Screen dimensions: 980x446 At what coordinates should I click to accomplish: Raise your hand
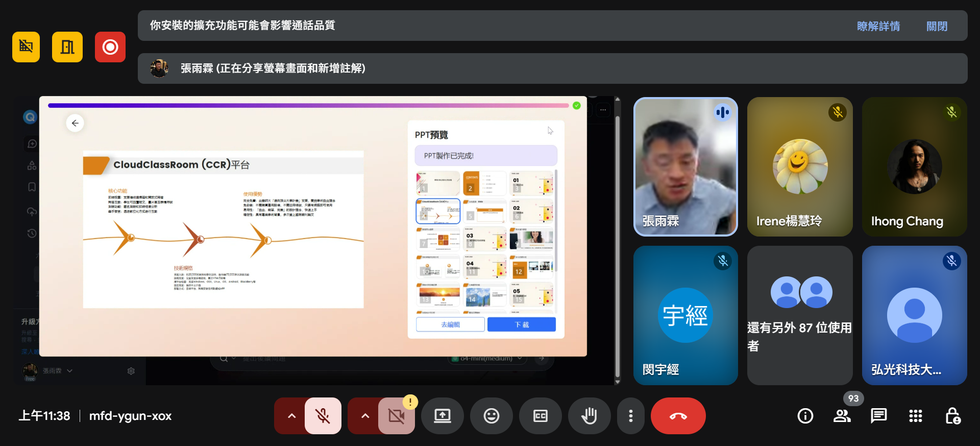[590, 416]
